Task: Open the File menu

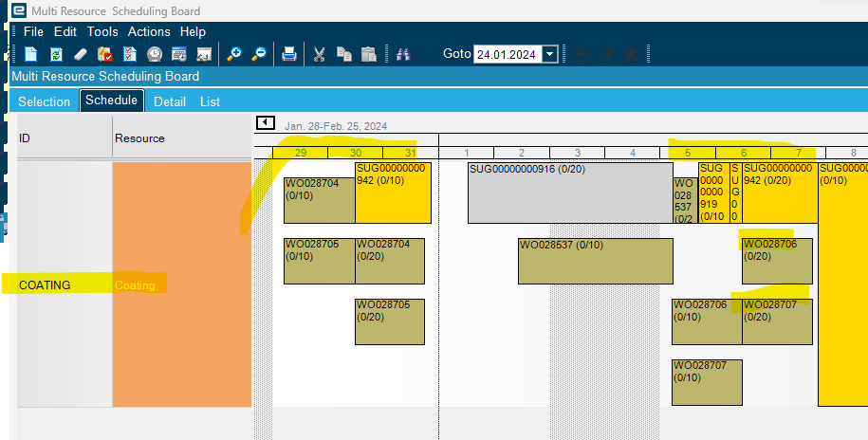Action: pyautogui.click(x=33, y=31)
